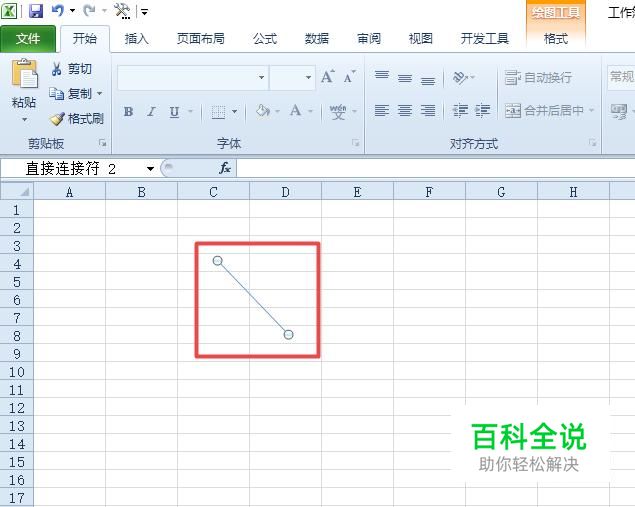Open the Undo history dropdown arrow
The height and width of the screenshot is (507, 635).
[x=72, y=11]
